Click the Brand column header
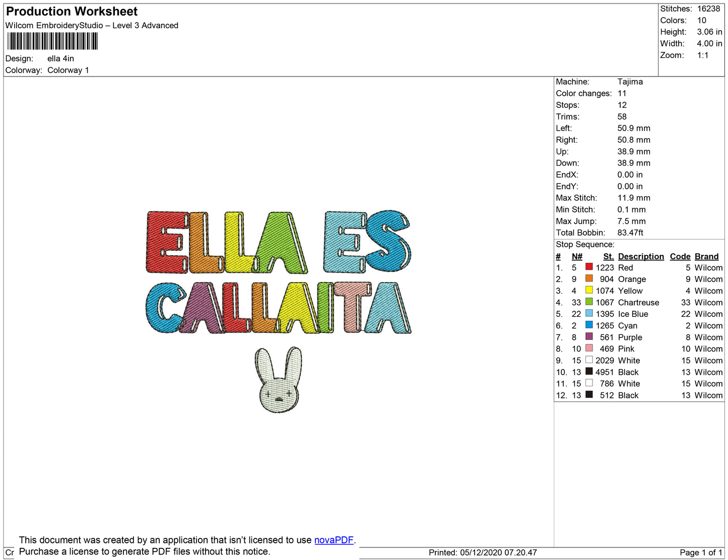The image size is (728, 560). 706,256
